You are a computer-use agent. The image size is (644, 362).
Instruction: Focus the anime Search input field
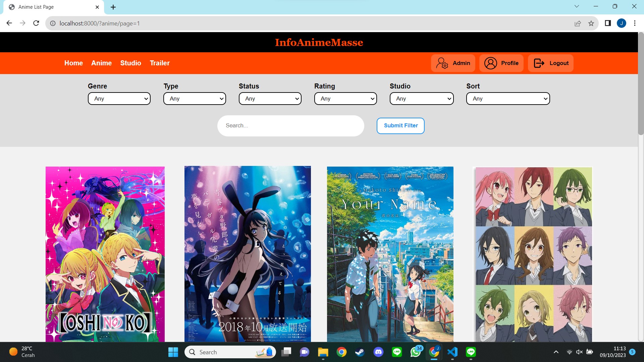(290, 126)
